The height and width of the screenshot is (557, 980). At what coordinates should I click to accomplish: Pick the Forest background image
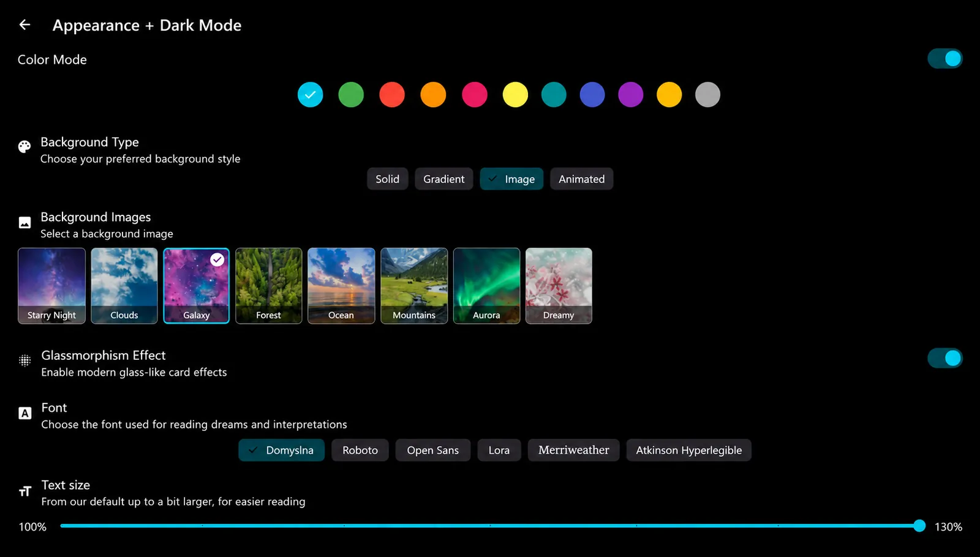pos(269,286)
